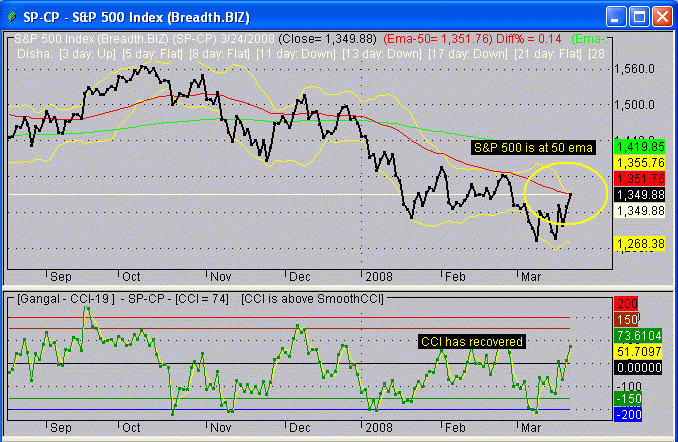Click the -100 CCI axis value
678x442 pixels.
point(629,386)
